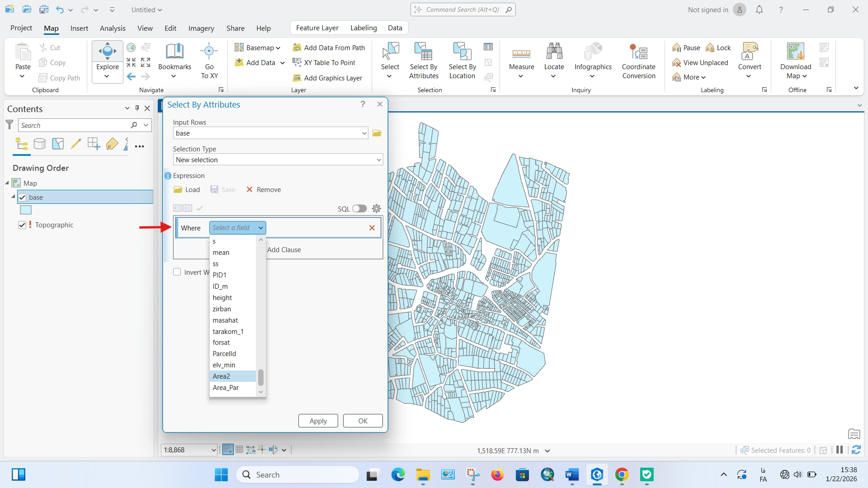Open the Selection Type dropdown
Viewport: 868px width, 488px height.
point(278,160)
